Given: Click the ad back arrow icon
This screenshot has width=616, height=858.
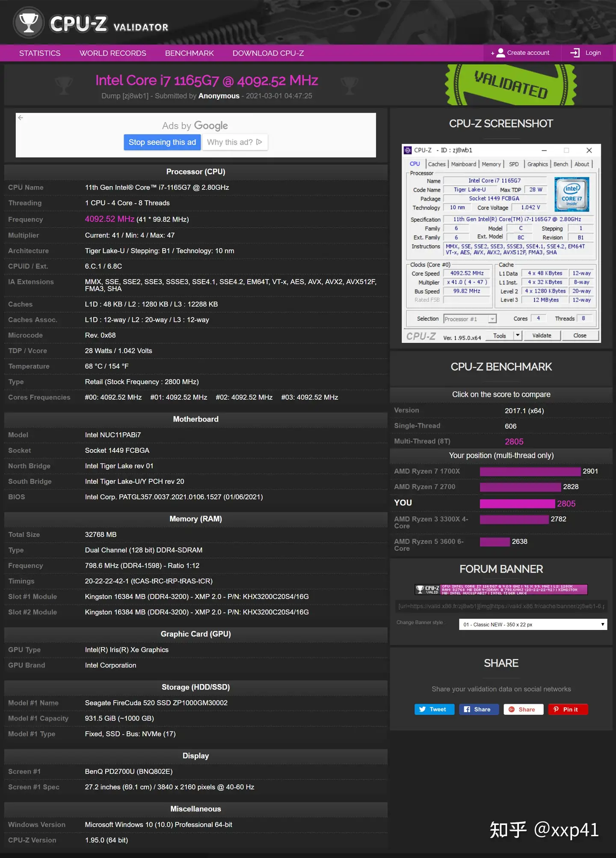Looking at the screenshot, I should pos(21,118).
